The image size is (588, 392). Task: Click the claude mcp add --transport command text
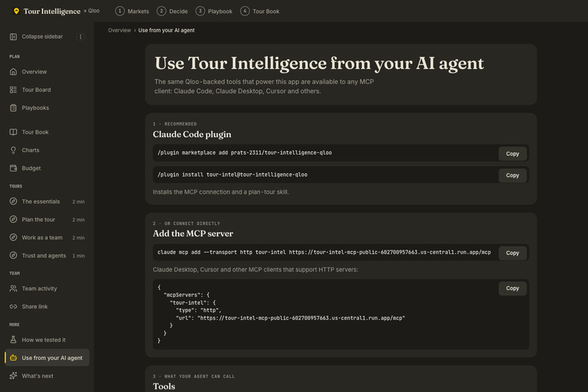click(x=324, y=252)
